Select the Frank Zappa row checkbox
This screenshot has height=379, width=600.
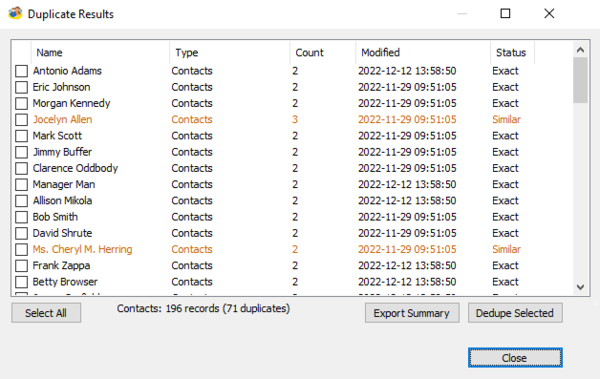[x=21, y=265]
